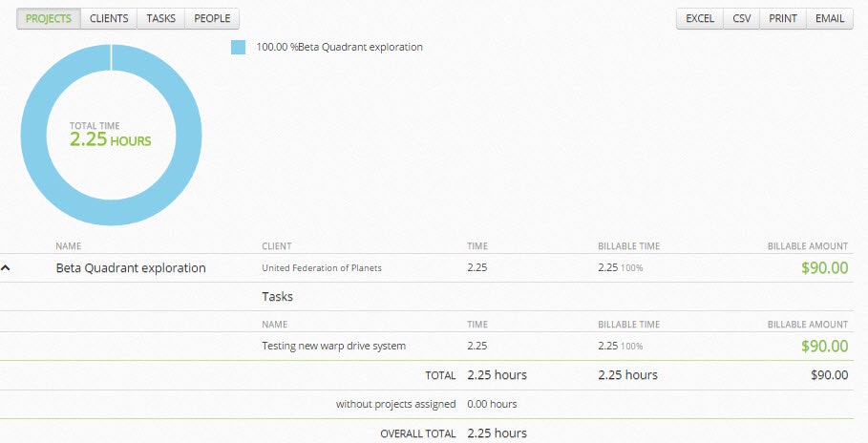
Task: Collapse the Beta Quadrant exploration row
Action: [7, 268]
